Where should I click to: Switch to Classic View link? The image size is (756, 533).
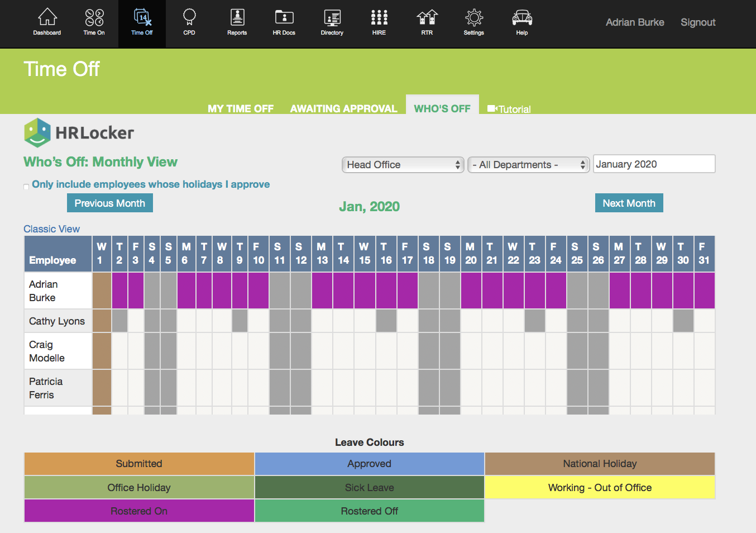(51, 229)
